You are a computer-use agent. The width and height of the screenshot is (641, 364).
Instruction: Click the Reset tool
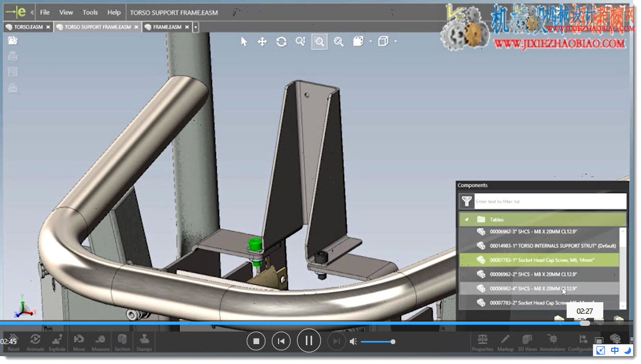click(13, 343)
